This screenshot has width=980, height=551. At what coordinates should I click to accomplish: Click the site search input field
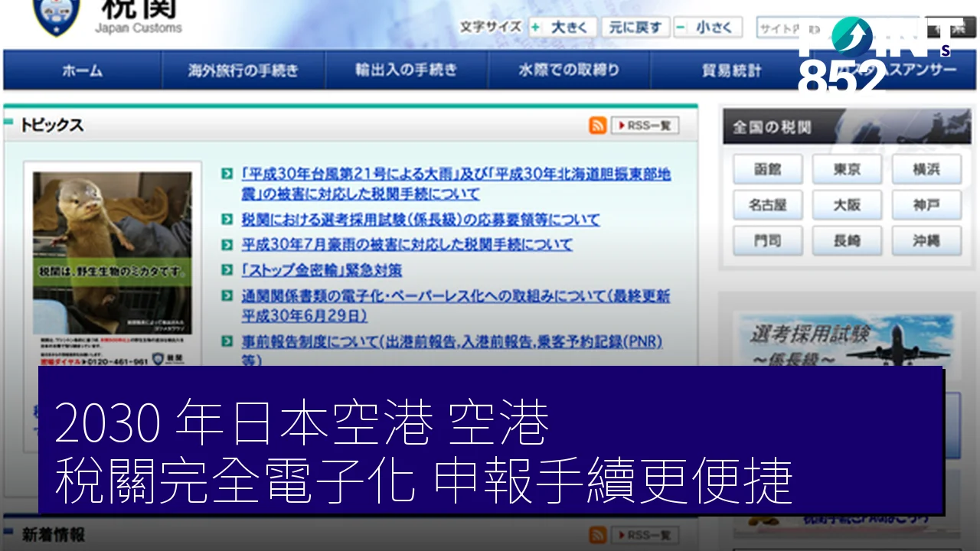coord(838,28)
